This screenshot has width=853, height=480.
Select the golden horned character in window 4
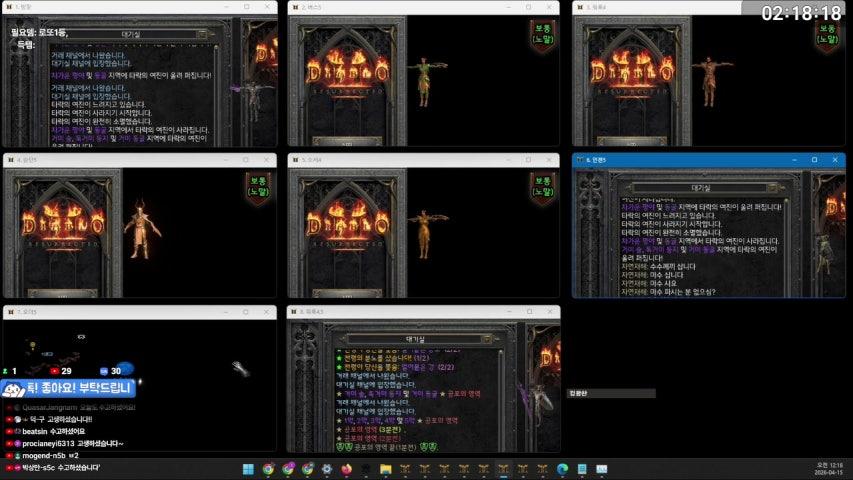[141, 230]
